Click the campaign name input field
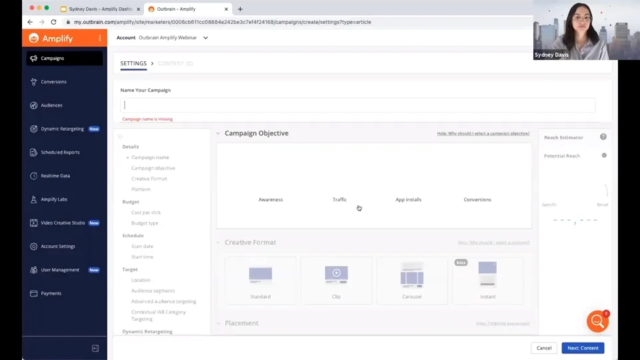The height and width of the screenshot is (360, 640). click(x=358, y=105)
